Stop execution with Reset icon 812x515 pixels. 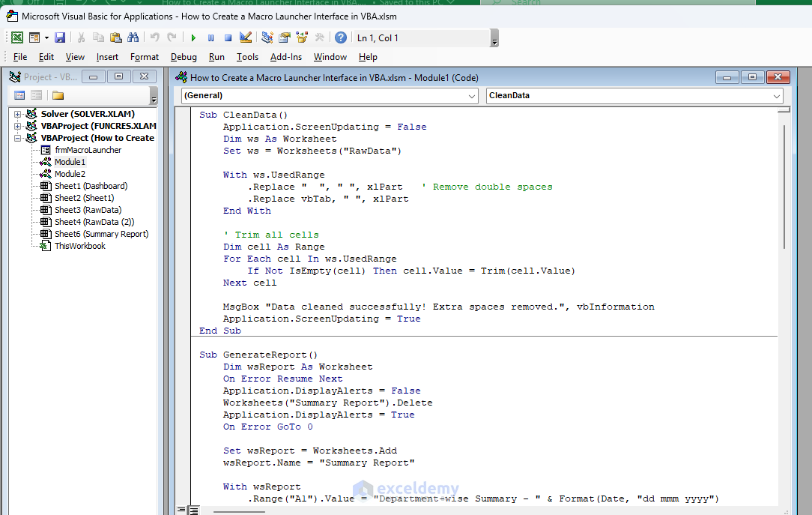228,37
